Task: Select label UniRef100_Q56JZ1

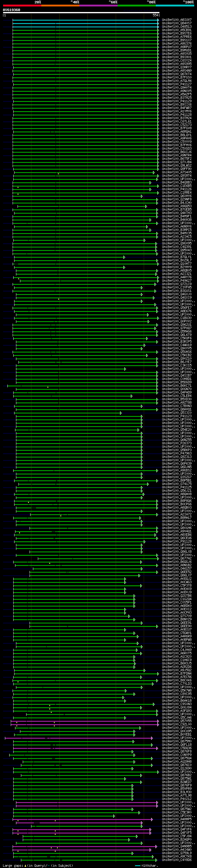Action: pos(176,491)
